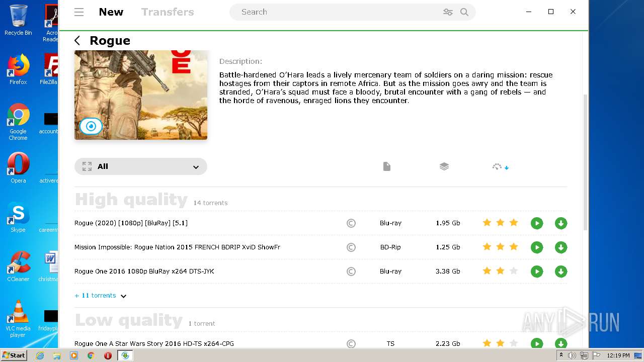The width and height of the screenshot is (644, 362).
Task: Click the magnifier search icon
Action: (x=464, y=12)
